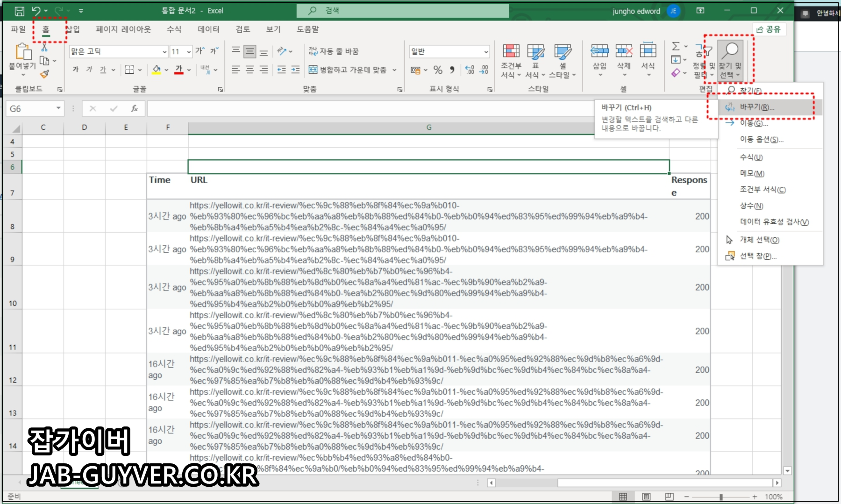Viewport: 841px width, 504px height.
Task: Pick the font color red swatch button
Action: pyautogui.click(x=179, y=70)
